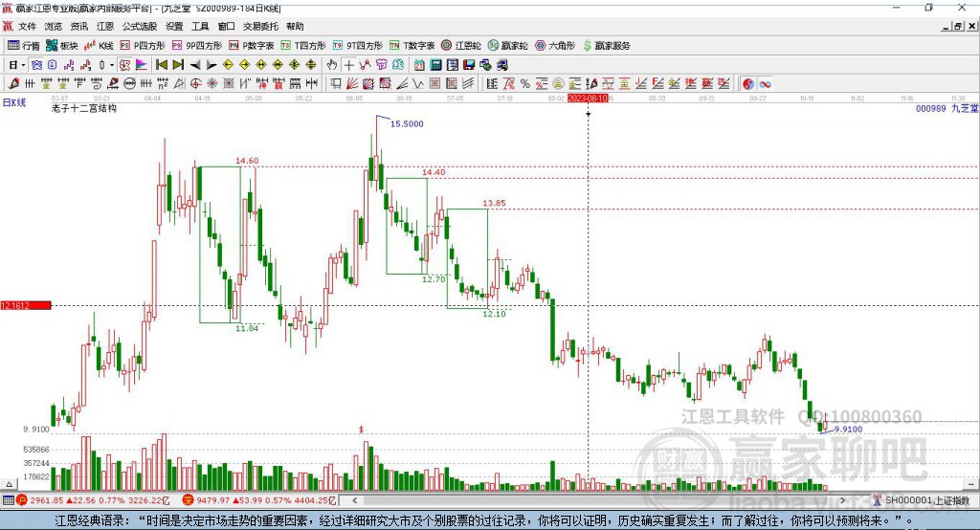Click the black right arrow icon

[212, 65]
